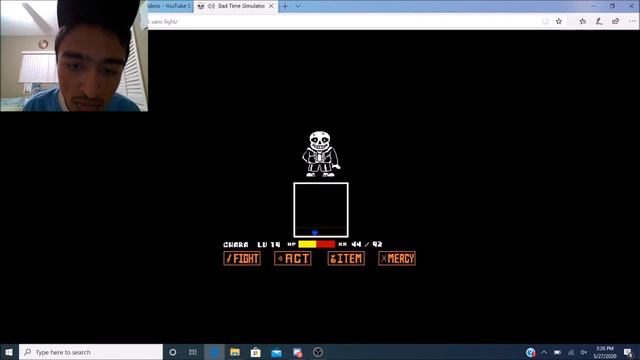Click the 44 / 92 HP value
The height and width of the screenshot is (360, 640).
[x=367, y=244]
